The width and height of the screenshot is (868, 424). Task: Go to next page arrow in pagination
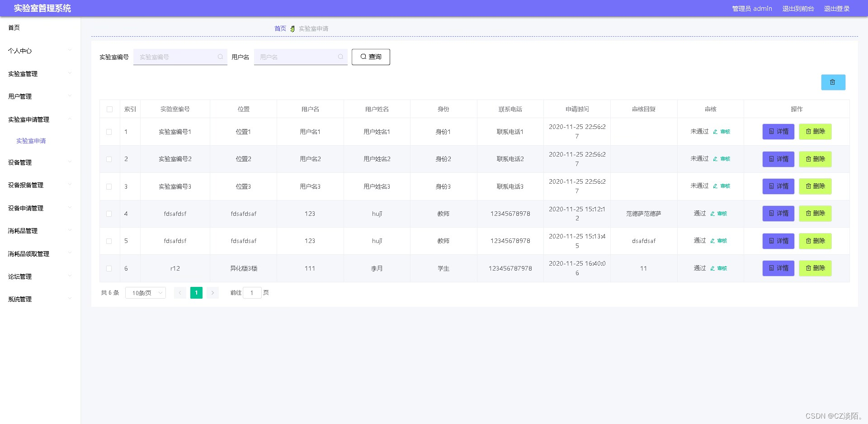click(x=212, y=293)
